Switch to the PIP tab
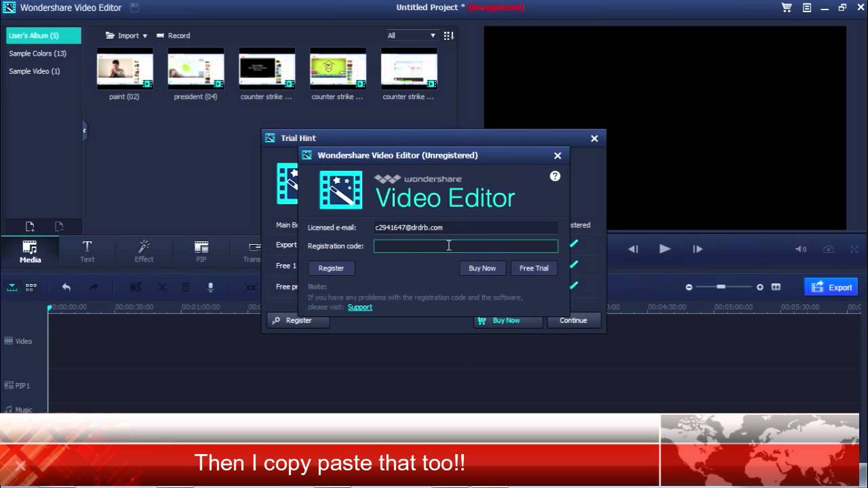 pyautogui.click(x=201, y=251)
